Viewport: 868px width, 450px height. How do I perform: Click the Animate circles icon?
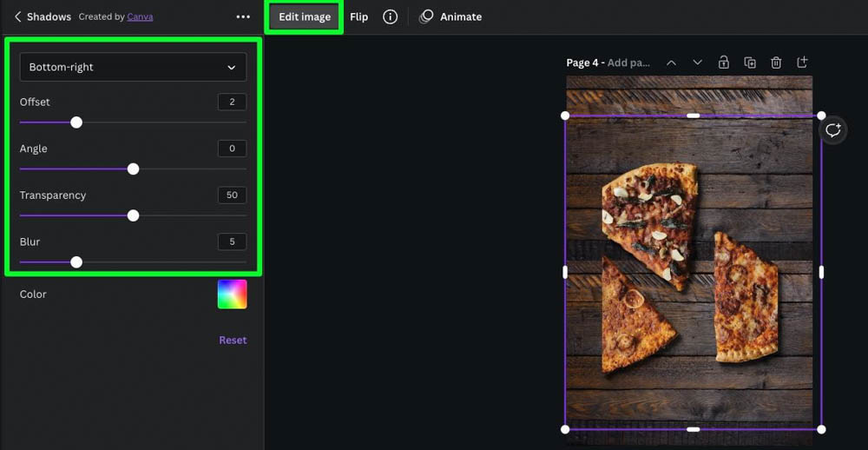pos(426,17)
